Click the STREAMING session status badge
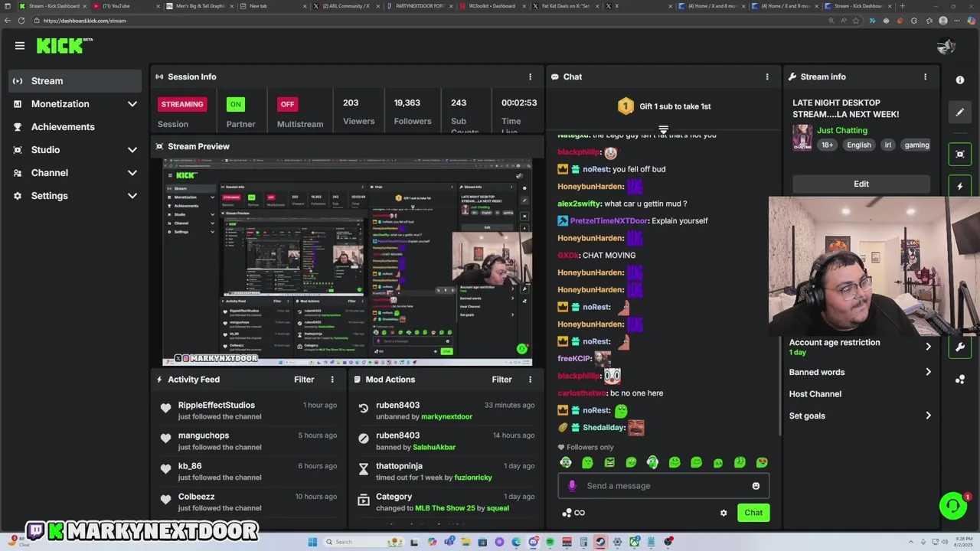This screenshot has height=551, width=980. tap(182, 104)
